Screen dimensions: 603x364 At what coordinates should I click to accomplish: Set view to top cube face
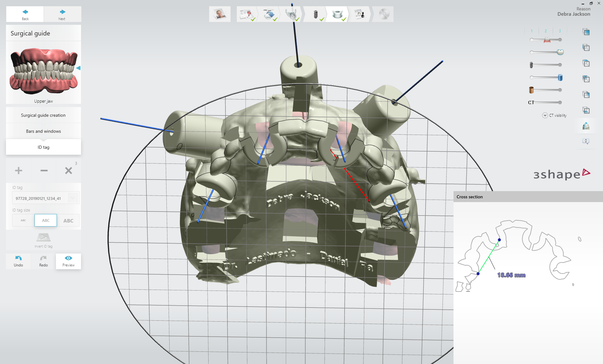click(x=586, y=63)
